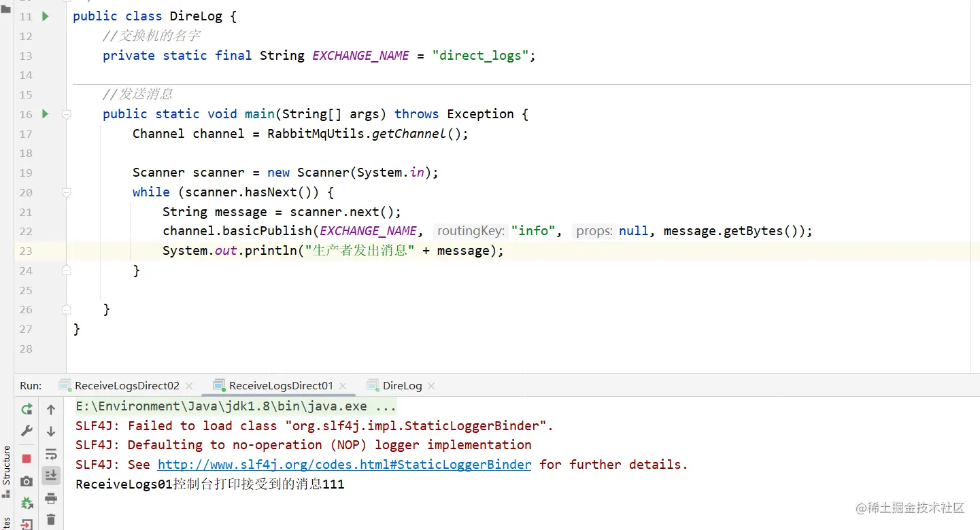Click fold end marker on line 24
Screen dimensions: 980x530
click(66, 270)
